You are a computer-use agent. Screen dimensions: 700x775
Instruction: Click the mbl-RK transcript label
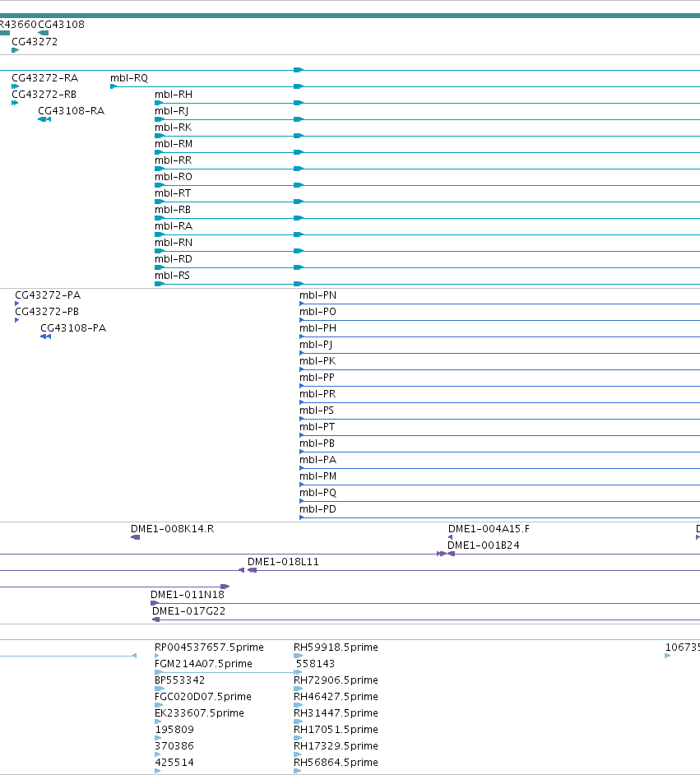(173, 127)
